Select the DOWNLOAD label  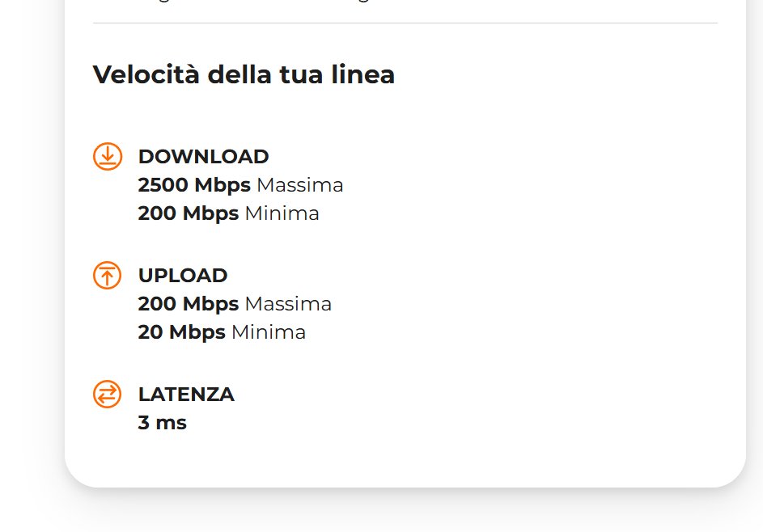pyautogui.click(x=203, y=157)
